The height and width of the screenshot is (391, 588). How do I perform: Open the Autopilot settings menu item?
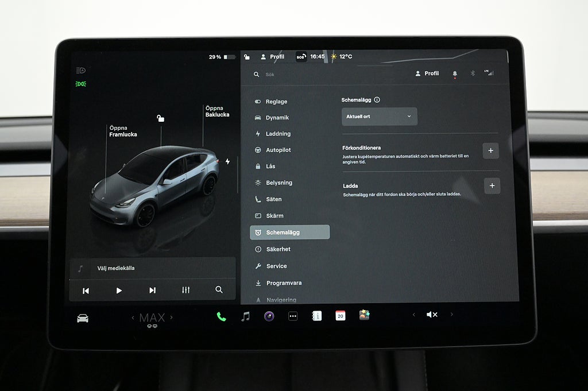278,150
